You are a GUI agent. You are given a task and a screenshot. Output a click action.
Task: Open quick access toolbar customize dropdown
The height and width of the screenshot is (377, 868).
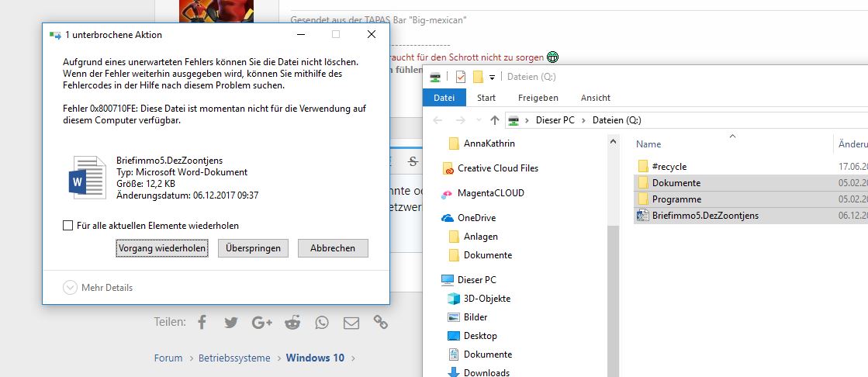492,77
